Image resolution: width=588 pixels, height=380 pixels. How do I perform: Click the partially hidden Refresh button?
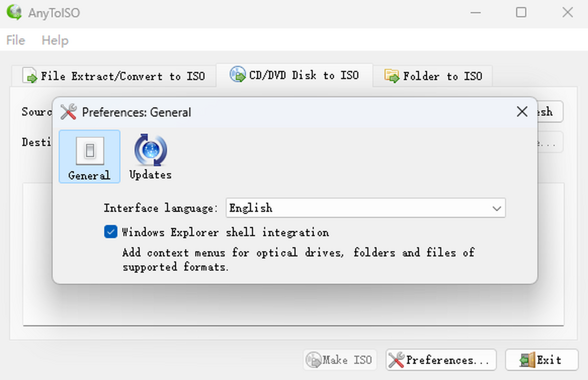[x=550, y=112]
